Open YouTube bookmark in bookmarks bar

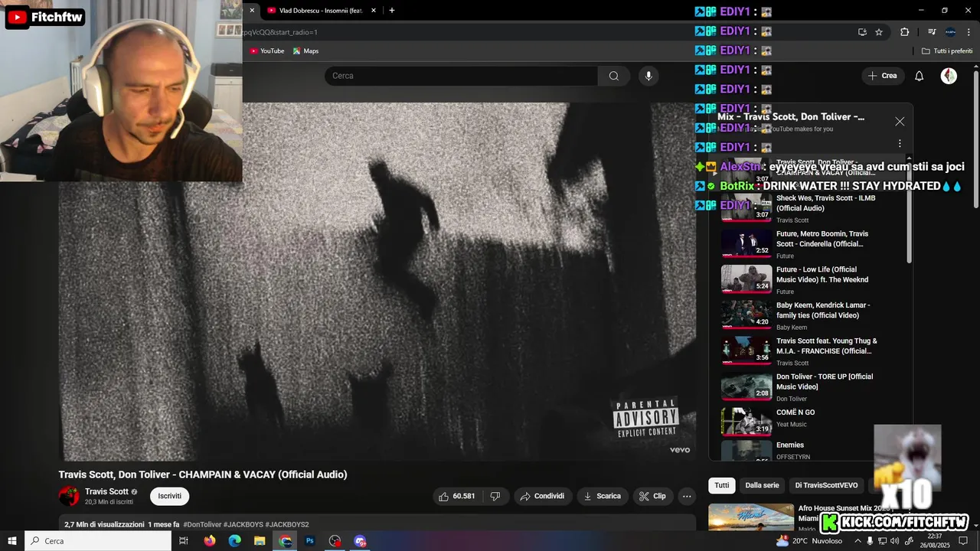[267, 51]
